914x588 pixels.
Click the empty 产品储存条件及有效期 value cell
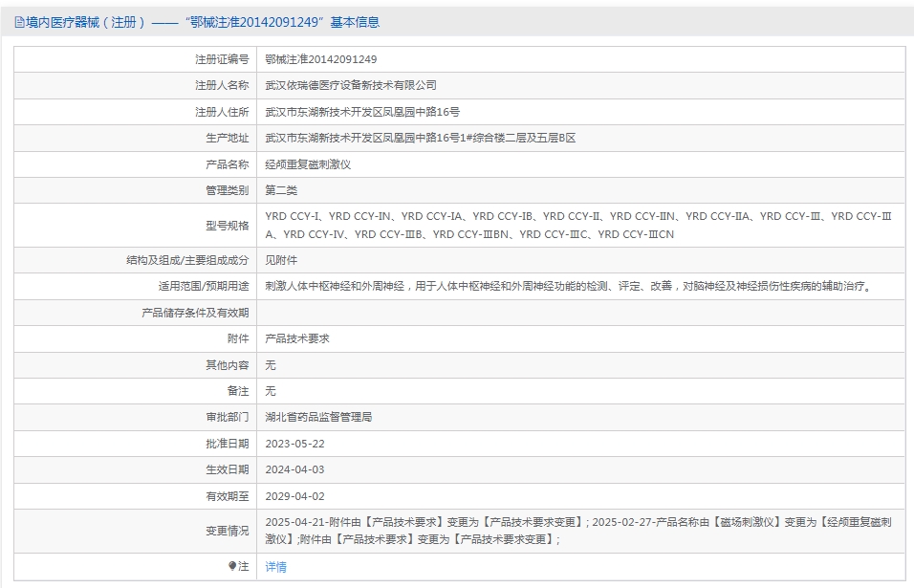click(580, 313)
